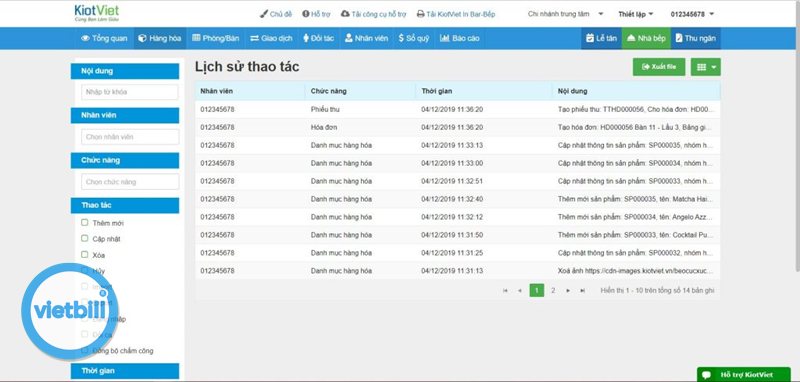800x382 pixels.
Task: Click the Hóa đơn cell
Action: click(x=323, y=128)
